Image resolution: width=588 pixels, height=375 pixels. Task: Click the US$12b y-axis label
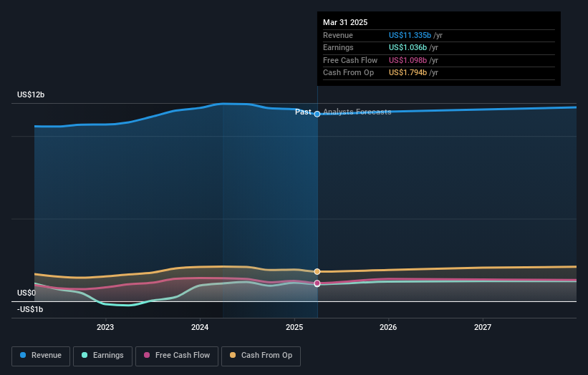tap(31, 94)
